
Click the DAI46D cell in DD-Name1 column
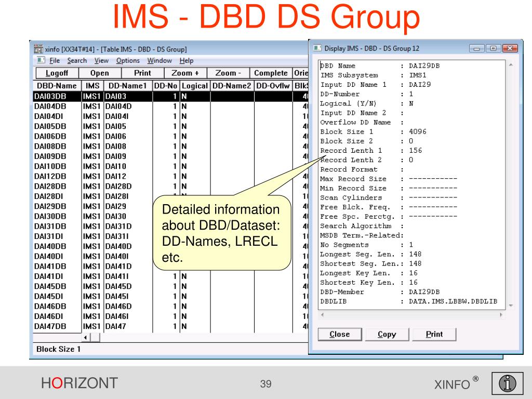[x=128, y=307]
